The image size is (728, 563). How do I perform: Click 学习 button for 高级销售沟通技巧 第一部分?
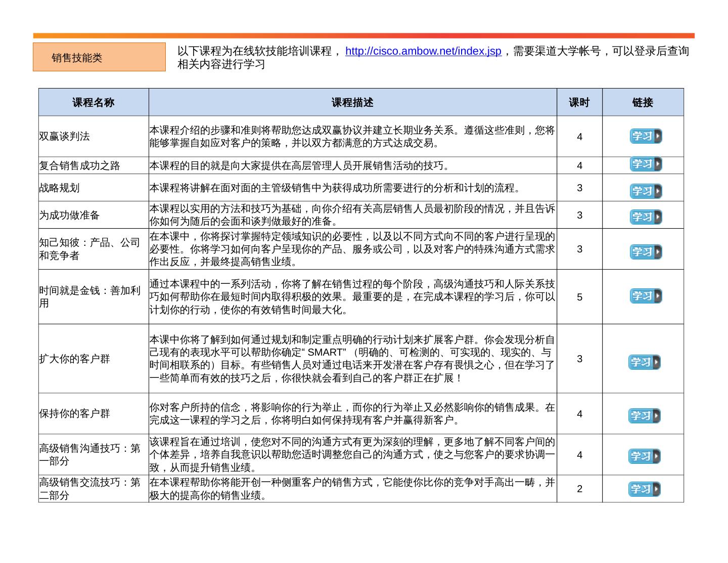point(644,456)
